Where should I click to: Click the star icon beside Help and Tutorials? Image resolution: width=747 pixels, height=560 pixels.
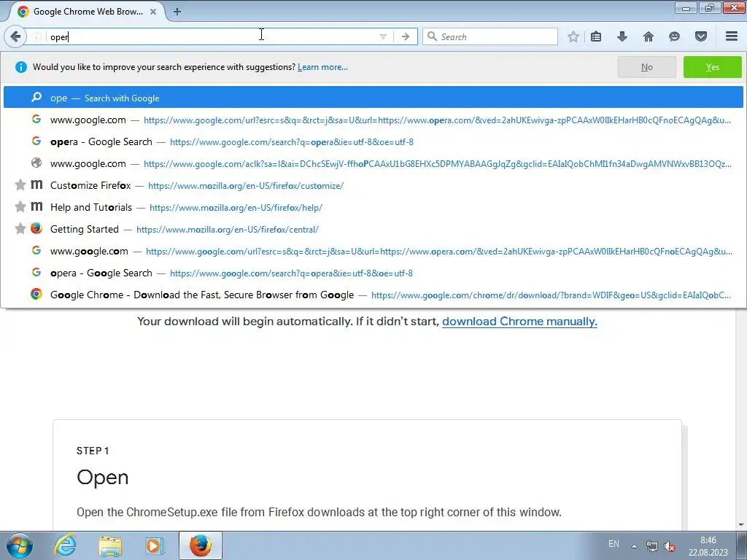pyautogui.click(x=20, y=206)
